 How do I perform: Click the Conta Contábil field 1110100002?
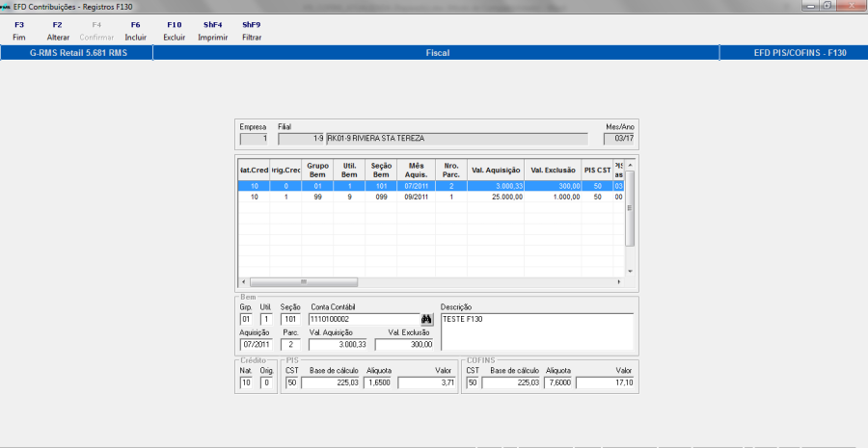[x=364, y=319]
